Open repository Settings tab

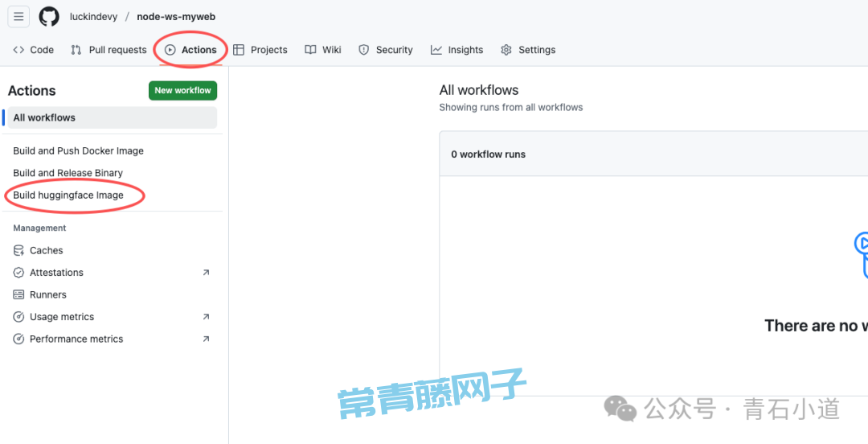528,50
